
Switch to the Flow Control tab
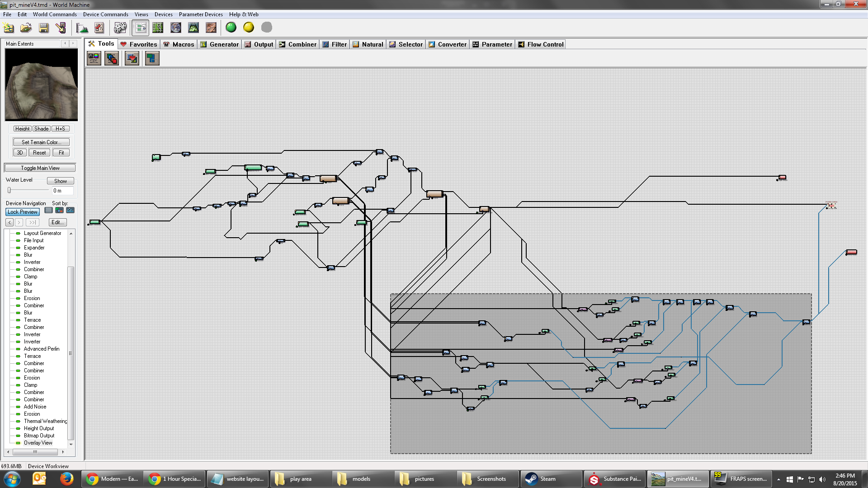pos(541,44)
